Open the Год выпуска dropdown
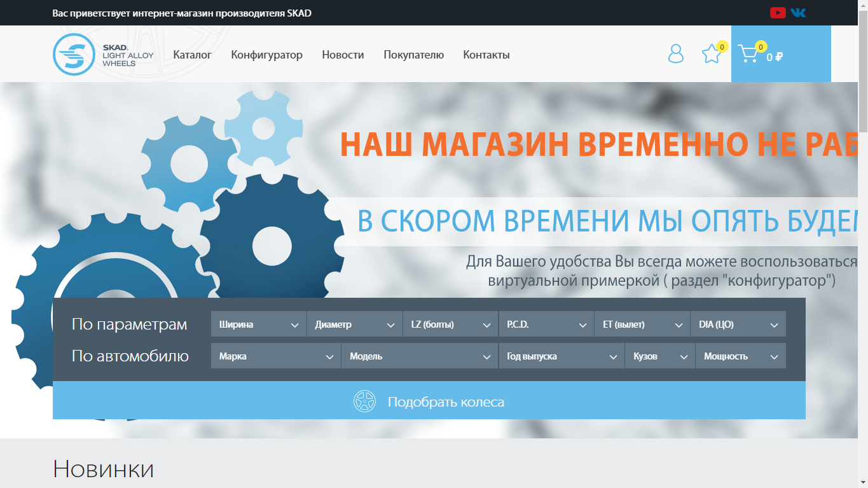This screenshot has width=868, height=488. click(561, 356)
